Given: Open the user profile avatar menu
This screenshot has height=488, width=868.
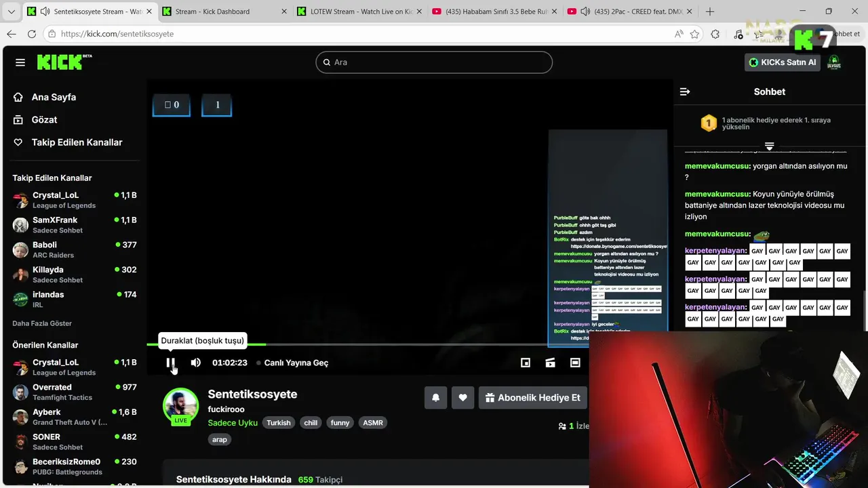Looking at the screenshot, I should (x=834, y=62).
